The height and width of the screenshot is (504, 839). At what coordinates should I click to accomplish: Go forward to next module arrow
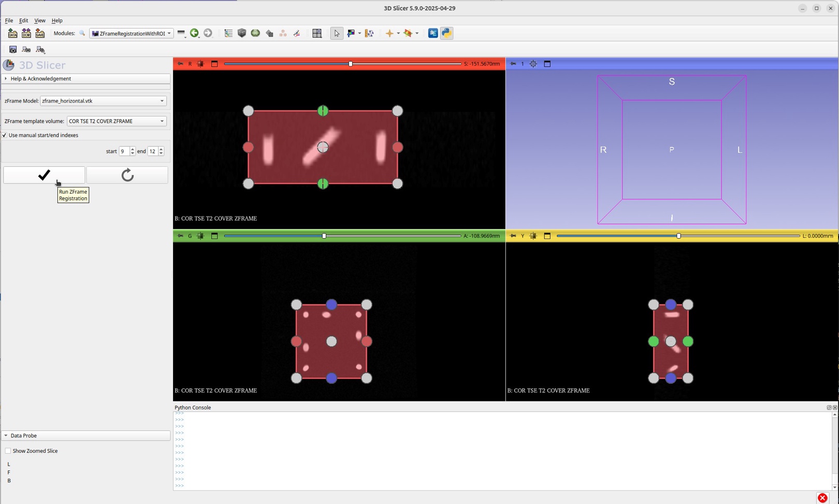[x=208, y=33]
